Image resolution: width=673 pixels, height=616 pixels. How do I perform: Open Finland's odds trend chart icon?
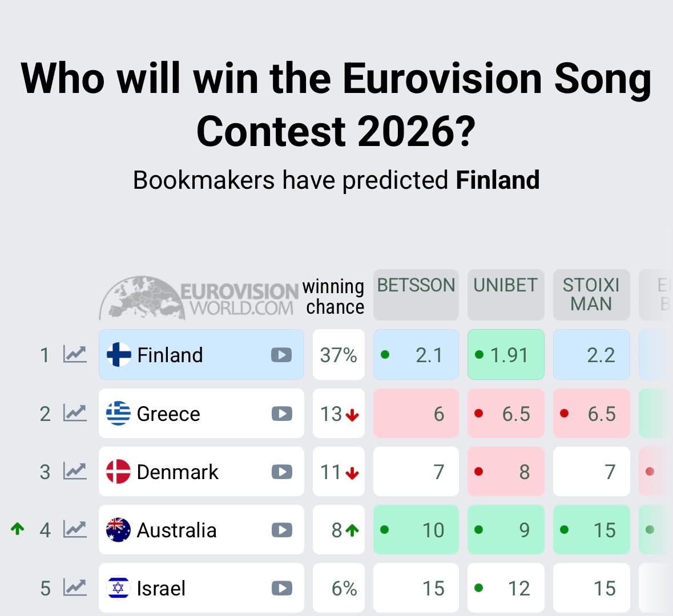click(x=75, y=354)
